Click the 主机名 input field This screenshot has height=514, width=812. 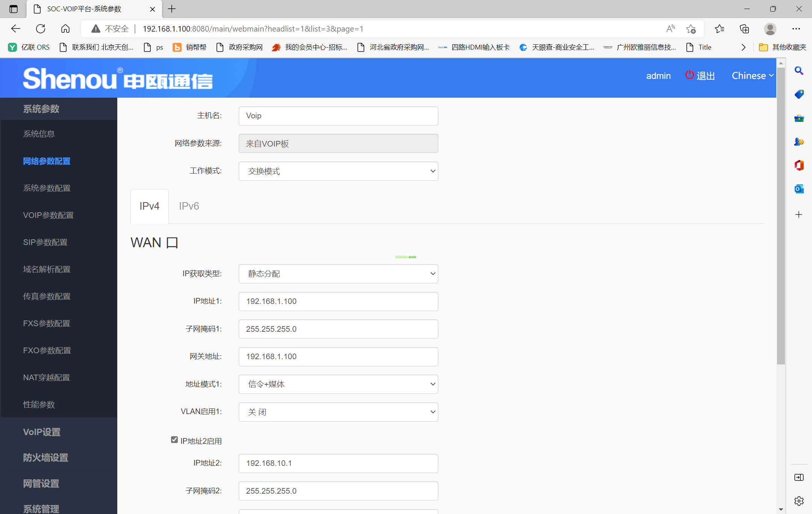[x=338, y=116]
